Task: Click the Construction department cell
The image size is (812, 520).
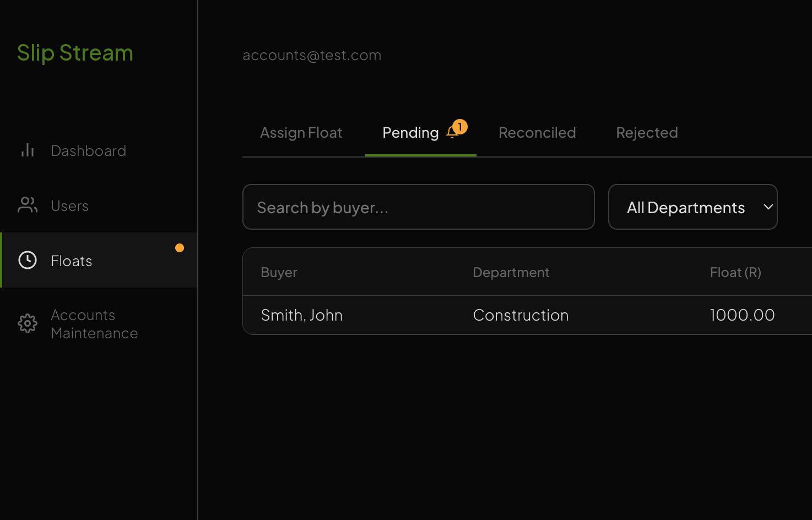Action: [x=521, y=315]
